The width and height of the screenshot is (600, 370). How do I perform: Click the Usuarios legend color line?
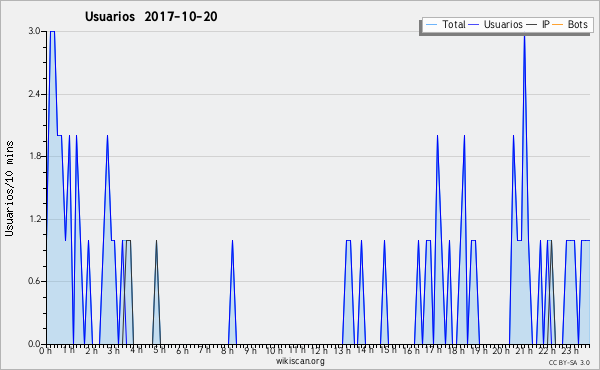pos(473,25)
